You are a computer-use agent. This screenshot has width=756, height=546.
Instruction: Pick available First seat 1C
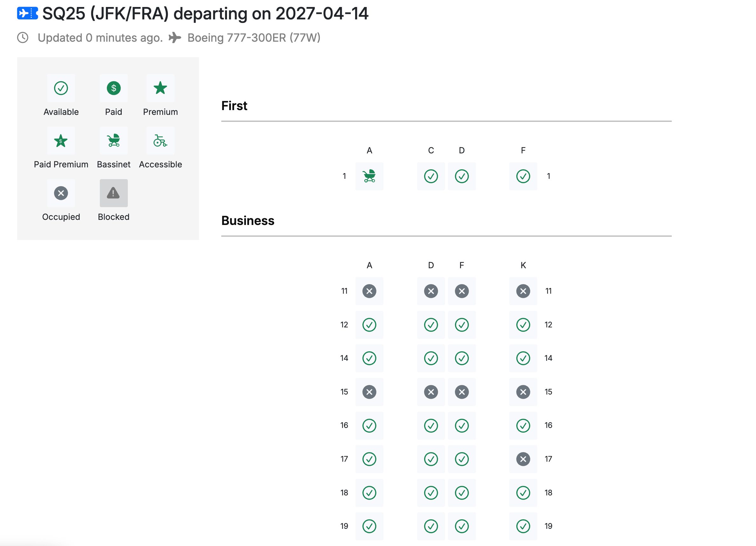[431, 176]
